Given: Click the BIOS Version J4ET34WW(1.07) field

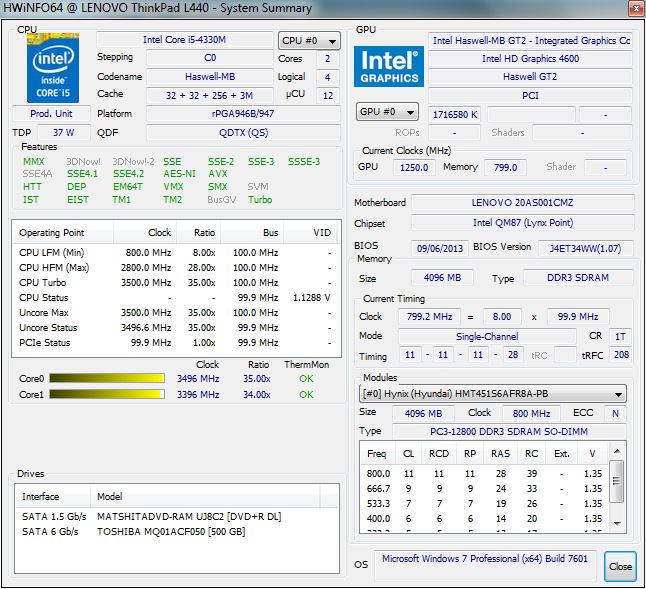Looking at the screenshot, I should 585,249.
